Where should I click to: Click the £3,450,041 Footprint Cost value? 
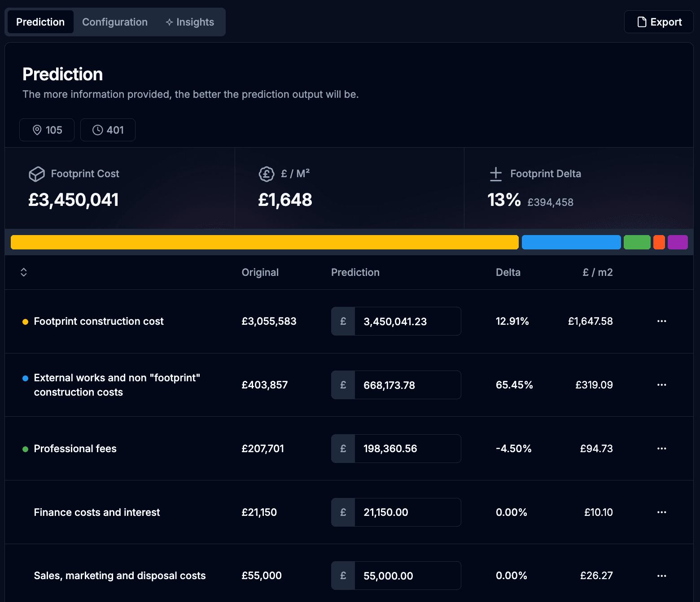click(x=74, y=200)
